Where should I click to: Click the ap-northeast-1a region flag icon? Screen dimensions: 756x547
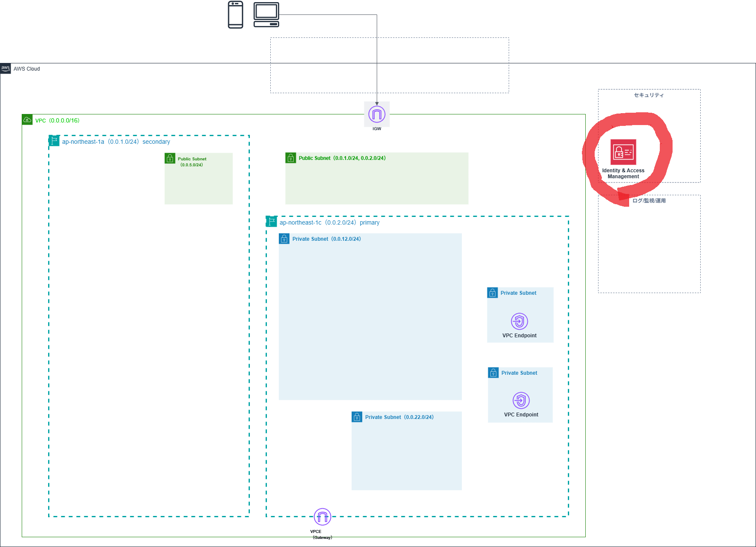(x=54, y=141)
